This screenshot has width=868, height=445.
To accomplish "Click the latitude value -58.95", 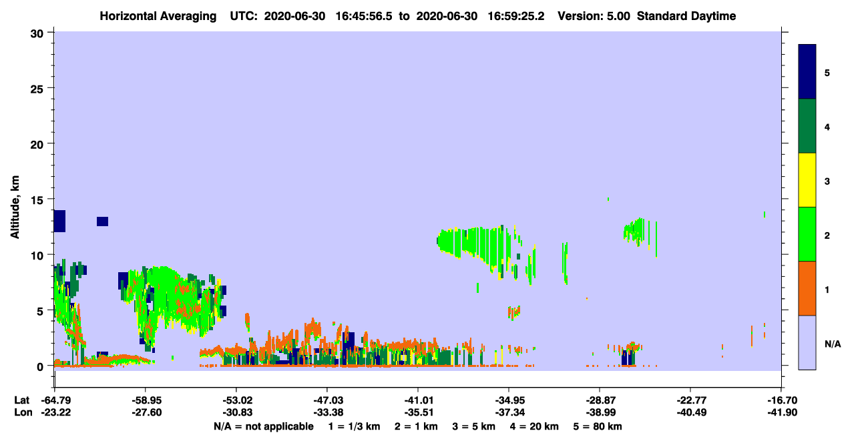I will pyautogui.click(x=146, y=400).
